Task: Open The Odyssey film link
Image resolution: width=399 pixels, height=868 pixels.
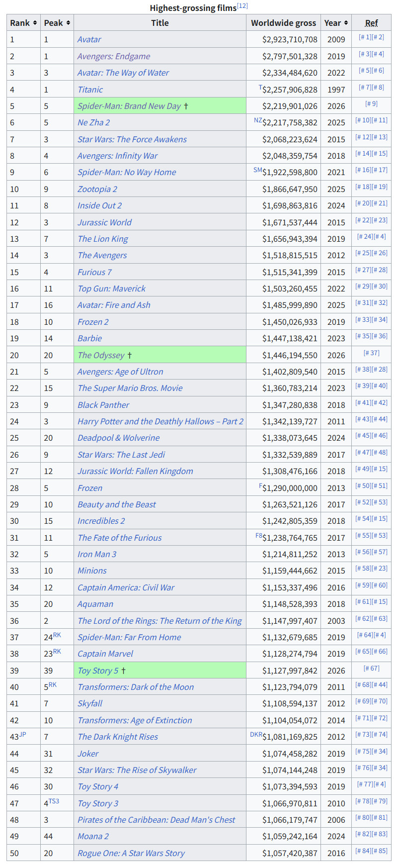Action: pyautogui.click(x=101, y=355)
